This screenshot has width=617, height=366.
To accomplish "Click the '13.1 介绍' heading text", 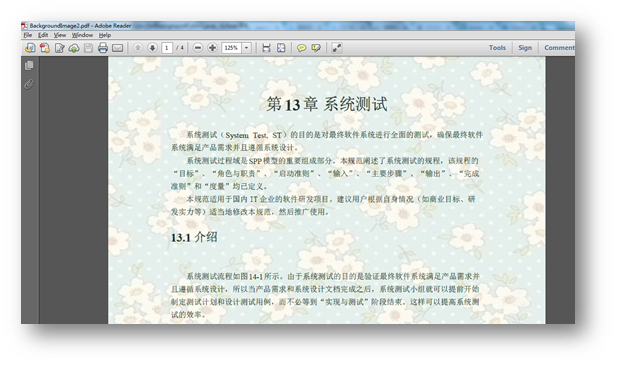I will point(194,237).
